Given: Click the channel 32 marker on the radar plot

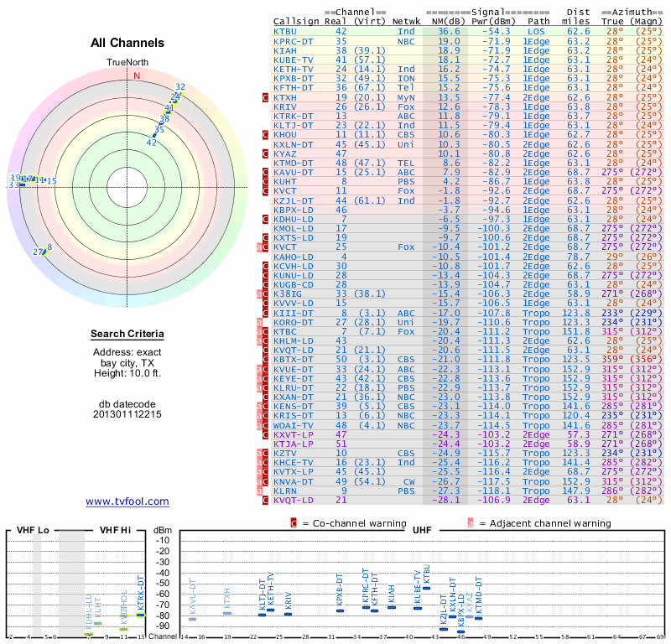Looking at the screenshot, I should (180, 87).
